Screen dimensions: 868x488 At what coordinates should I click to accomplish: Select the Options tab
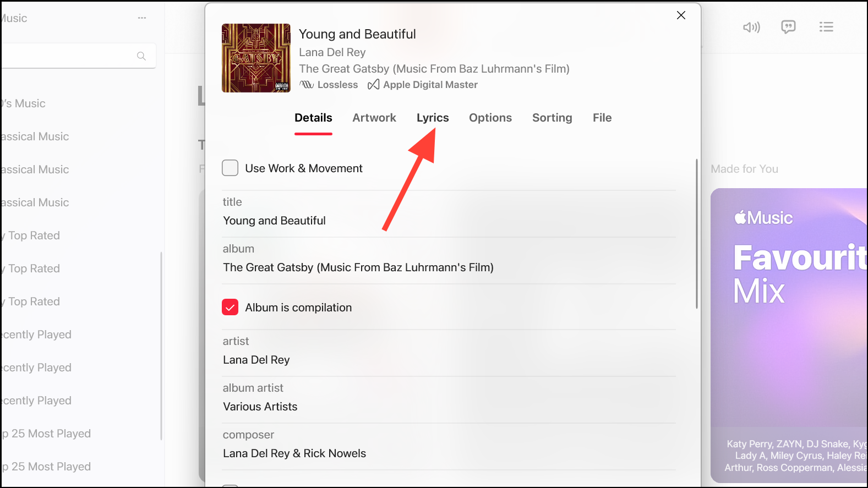click(490, 118)
